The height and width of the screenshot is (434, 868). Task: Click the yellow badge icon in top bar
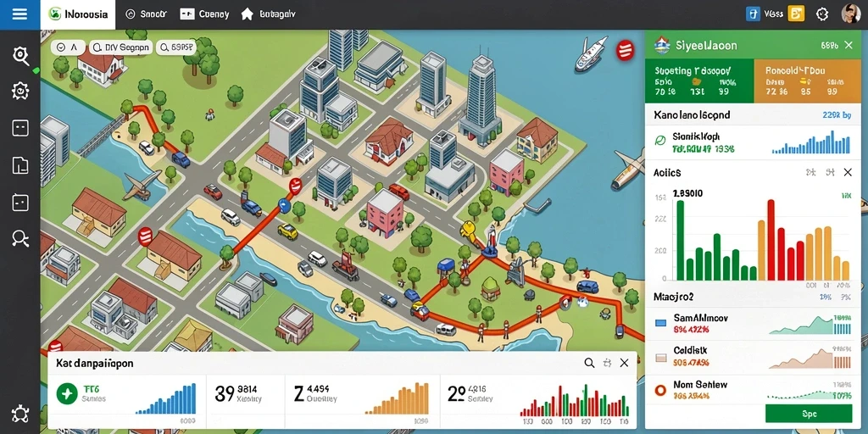[796, 14]
